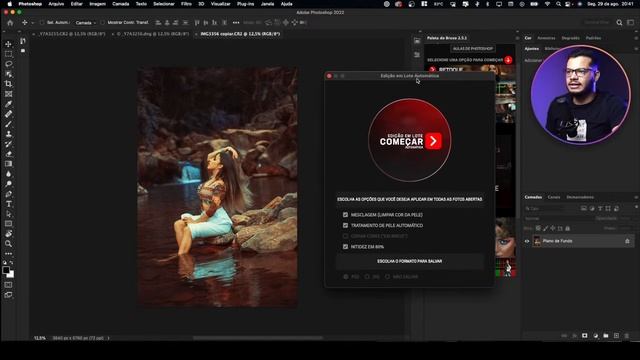This screenshot has width=640, height=360.
Task: Enable Mostrar Contr. Transf. checkbox
Action: 102,23
